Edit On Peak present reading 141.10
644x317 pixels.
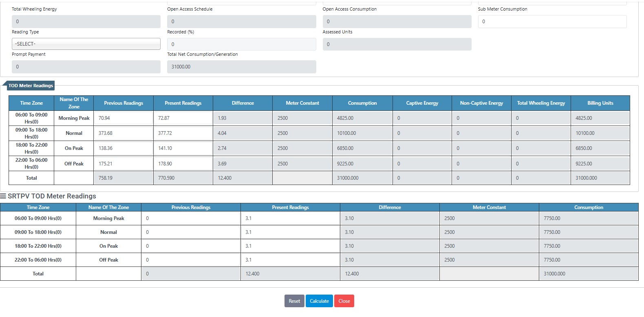[x=183, y=148]
